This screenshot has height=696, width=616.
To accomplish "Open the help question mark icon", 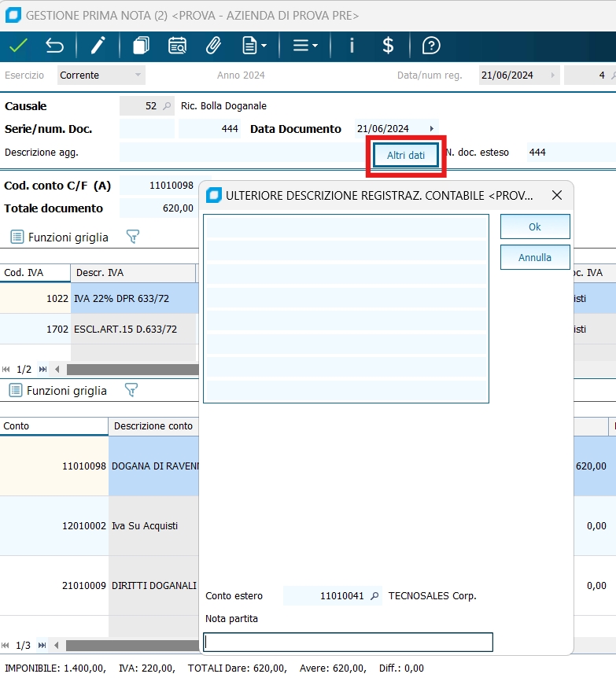I will [431, 46].
